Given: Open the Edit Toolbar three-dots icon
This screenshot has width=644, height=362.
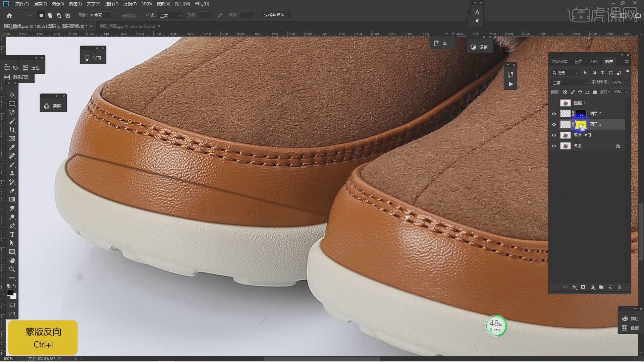Looking at the screenshot, I should tap(12, 278).
